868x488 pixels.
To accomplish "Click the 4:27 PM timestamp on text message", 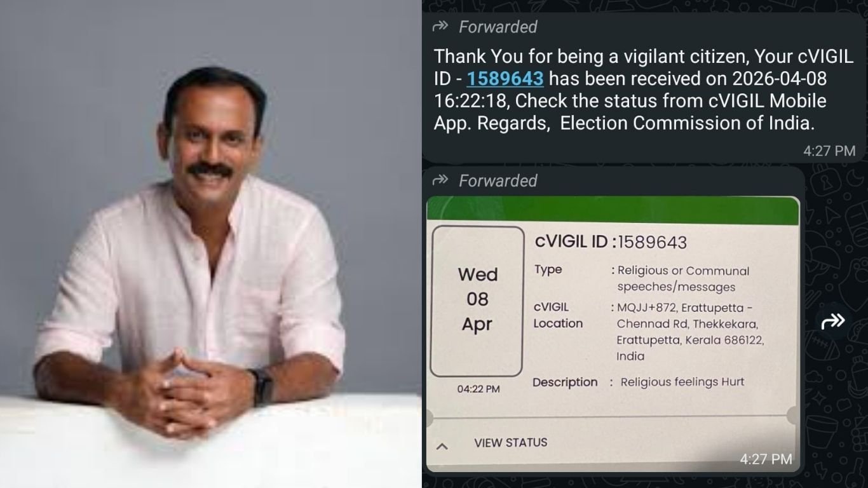I will click(x=829, y=151).
